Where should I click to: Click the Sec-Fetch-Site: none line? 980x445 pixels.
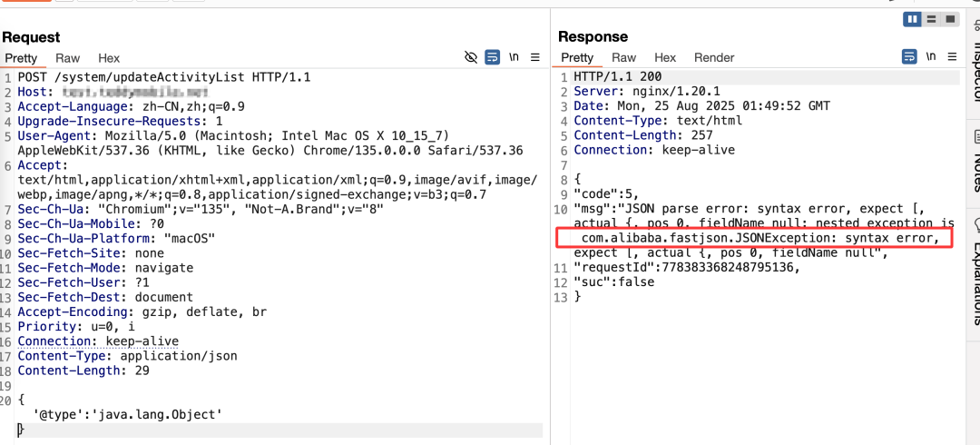[x=91, y=252]
